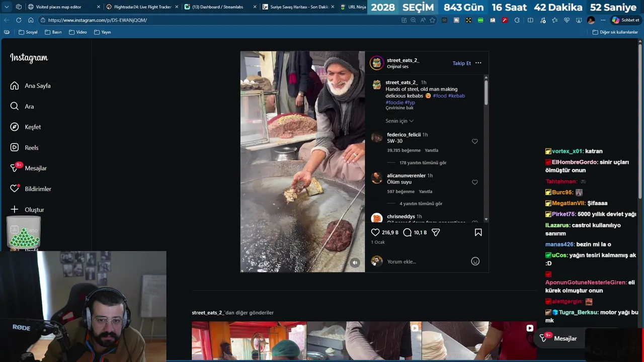Follow street_eats_2_ with Takip Et

click(x=461, y=63)
